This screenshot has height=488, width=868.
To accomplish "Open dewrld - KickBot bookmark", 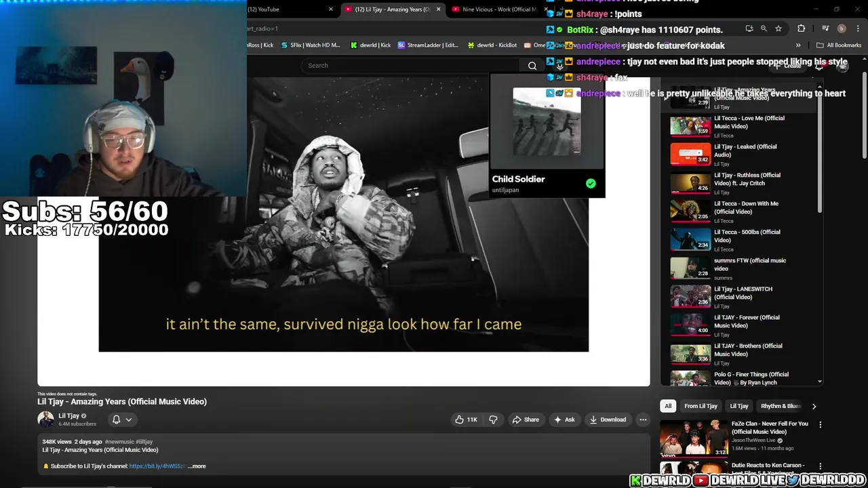I will pyautogui.click(x=492, y=45).
